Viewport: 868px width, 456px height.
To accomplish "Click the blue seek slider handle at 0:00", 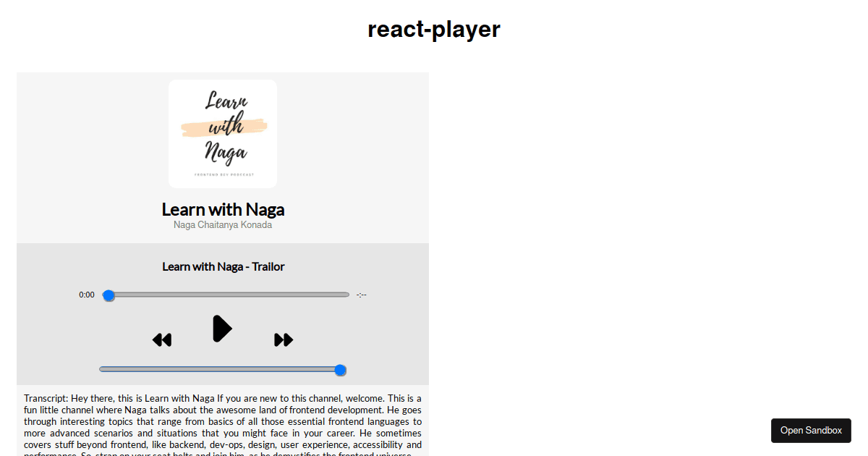I will pyautogui.click(x=109, y=295).
